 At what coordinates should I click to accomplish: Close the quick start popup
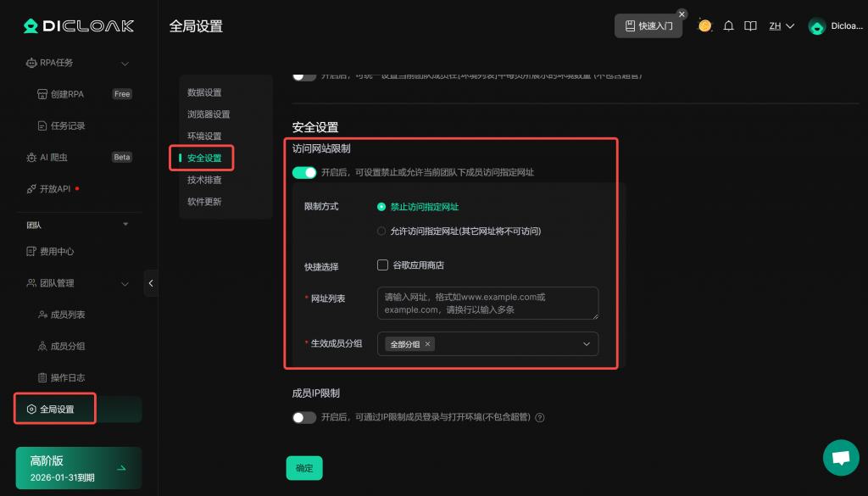coord(682,14)
